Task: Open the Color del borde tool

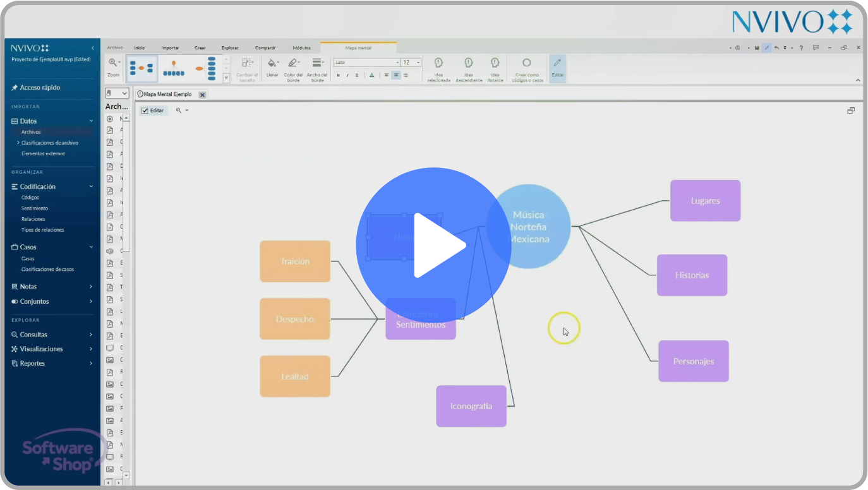Action: point(293,68)
